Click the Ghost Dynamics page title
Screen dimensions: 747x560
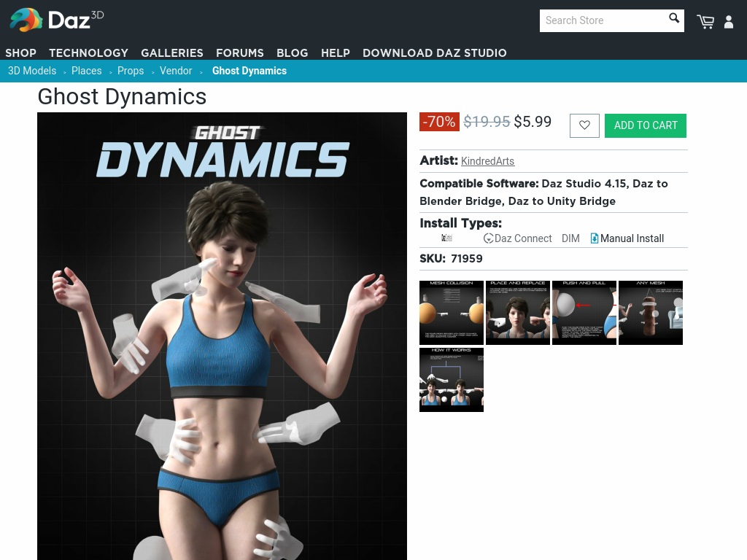122,96
